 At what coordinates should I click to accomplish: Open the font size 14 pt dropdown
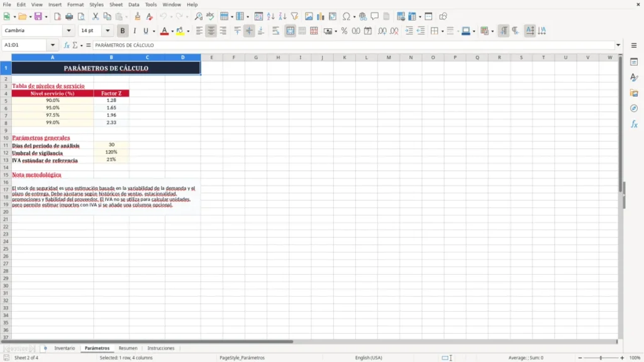click(108, 31)
